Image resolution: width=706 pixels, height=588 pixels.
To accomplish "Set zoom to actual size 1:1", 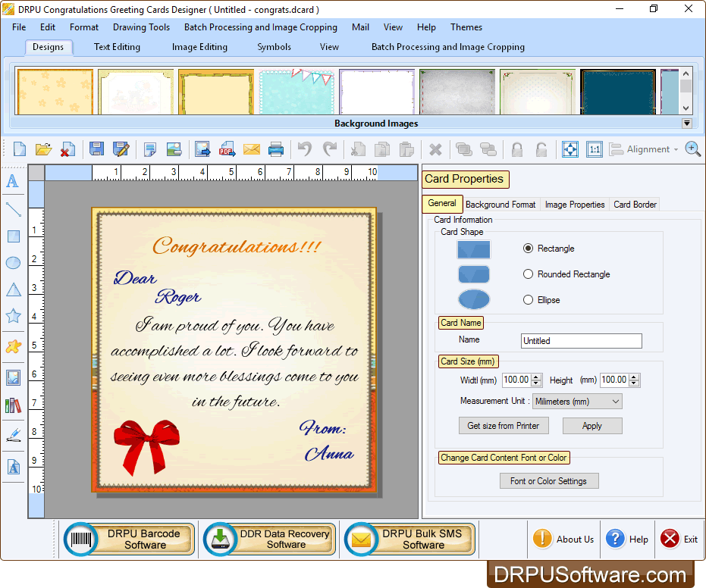I will tap(595, 149).
